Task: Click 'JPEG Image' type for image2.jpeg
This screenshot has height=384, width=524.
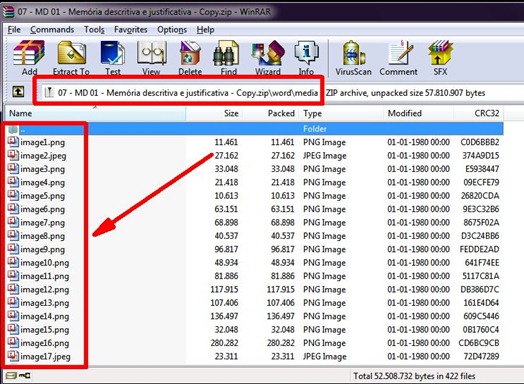Action: pos(324,156)
